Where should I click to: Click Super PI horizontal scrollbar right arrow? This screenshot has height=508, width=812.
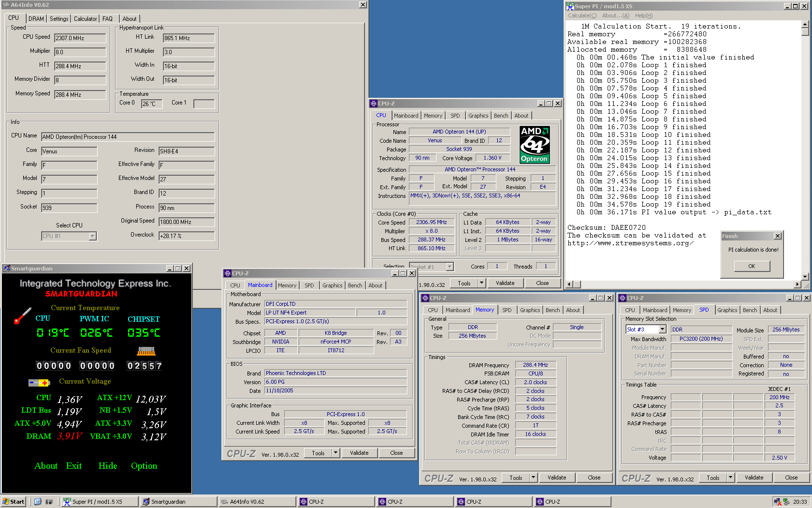(x=797, y=284)
